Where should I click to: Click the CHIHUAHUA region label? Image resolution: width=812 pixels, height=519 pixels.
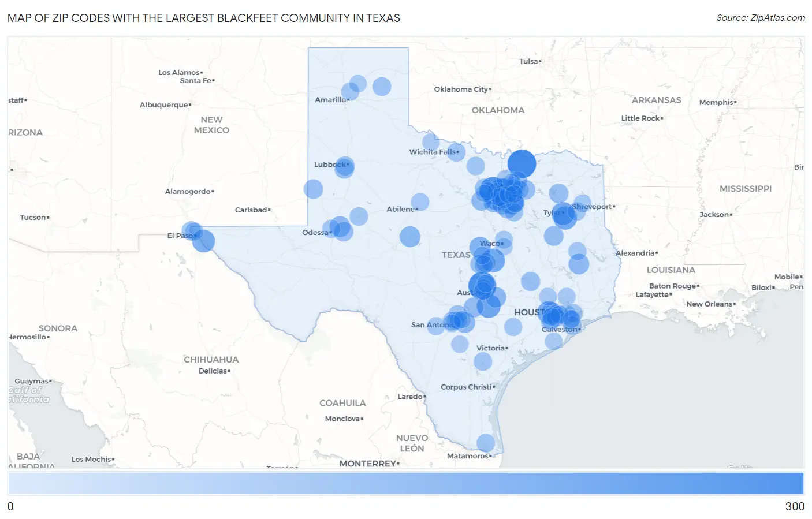pos(211,360)
